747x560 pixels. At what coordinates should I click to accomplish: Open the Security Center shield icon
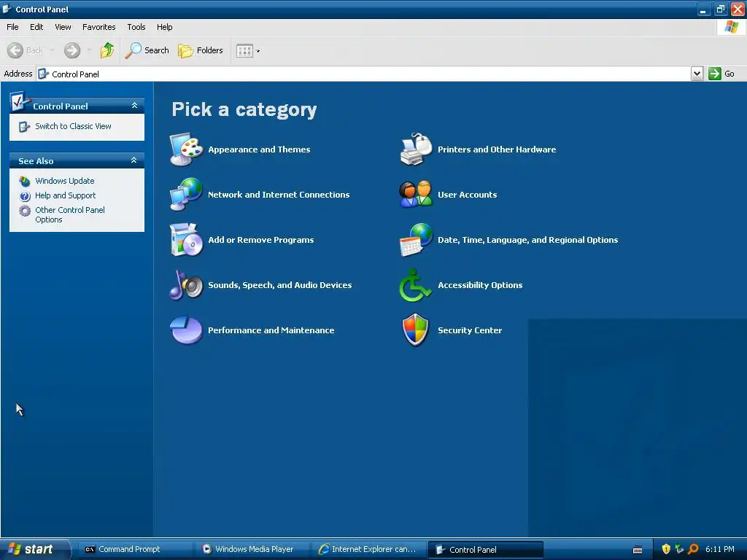pyautogui.click(x=416, y=330)
